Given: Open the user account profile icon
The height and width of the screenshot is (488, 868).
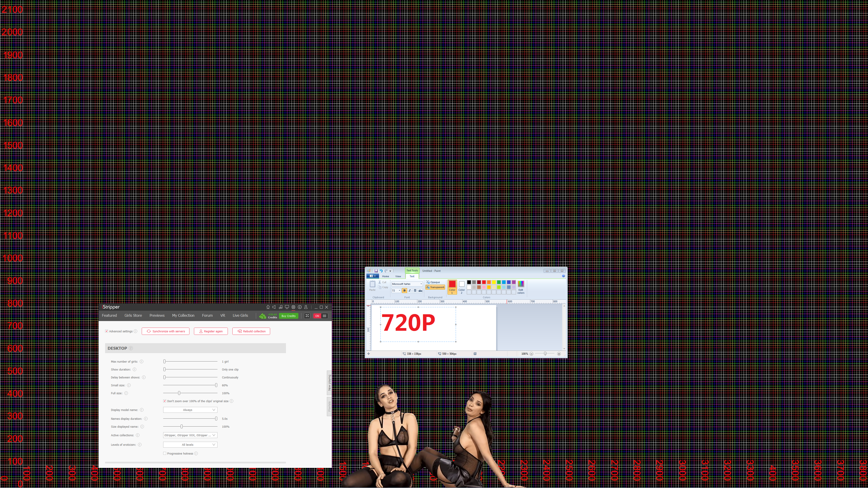Looking at the screenshot, I should pyautogui.click(x=306, y=307).
